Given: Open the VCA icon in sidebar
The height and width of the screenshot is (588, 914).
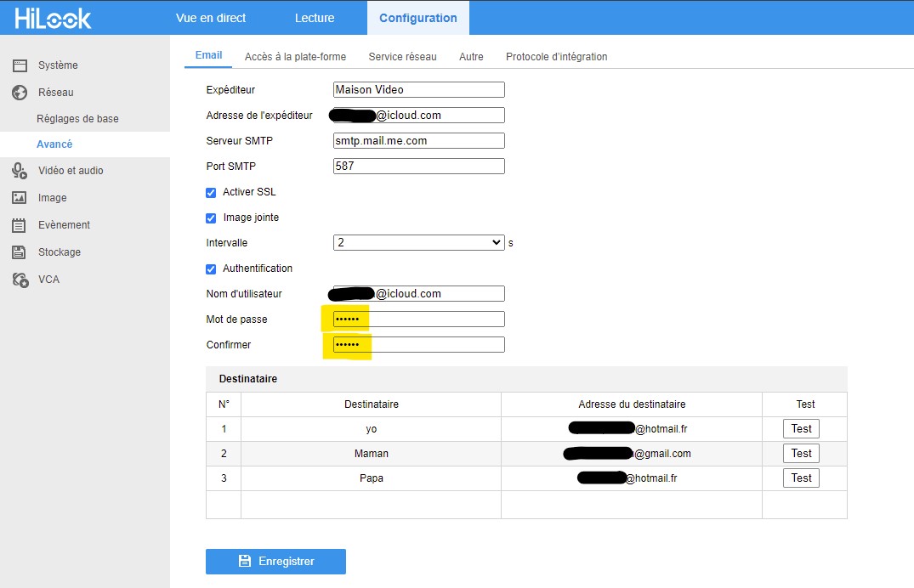Looking at the screenshot, I should click(x=20, y=280).
